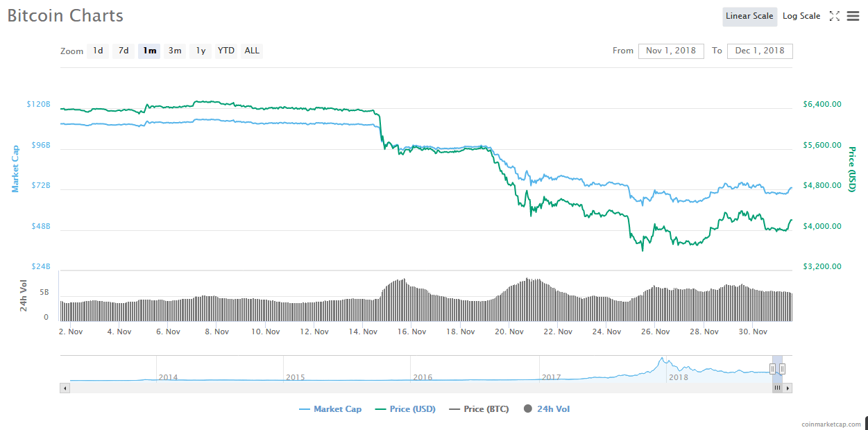Click the navigator scrollbar thumb

point(777,388)
